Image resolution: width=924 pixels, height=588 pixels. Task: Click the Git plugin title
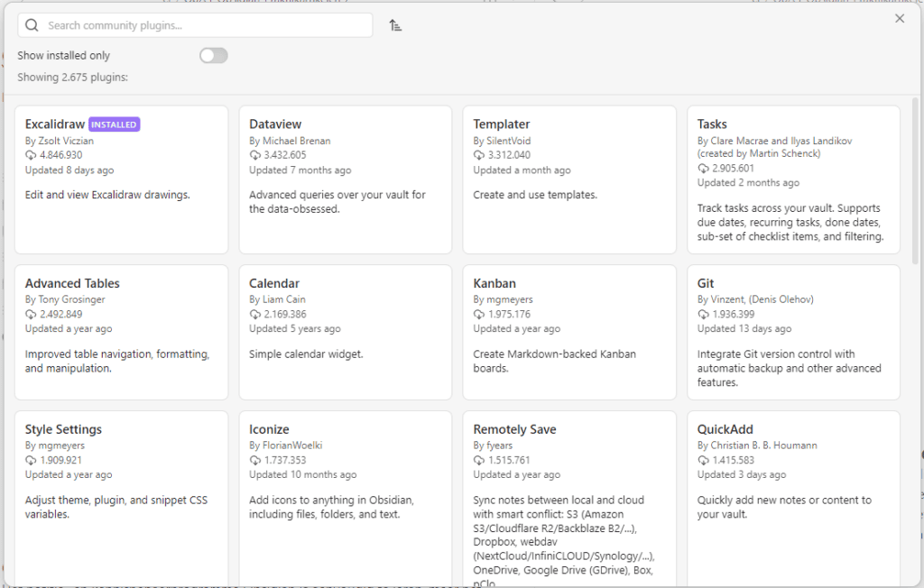tap(706, 283)
